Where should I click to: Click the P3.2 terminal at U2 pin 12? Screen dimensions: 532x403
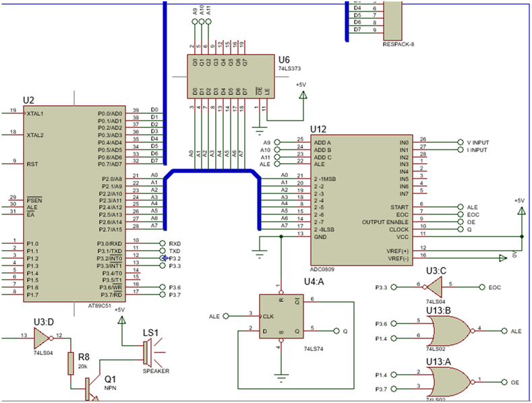coord(163,258)
